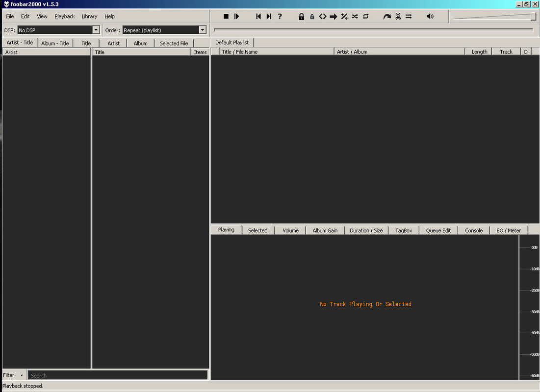Switch to the Artist - Title tab

tap(20, 43)
